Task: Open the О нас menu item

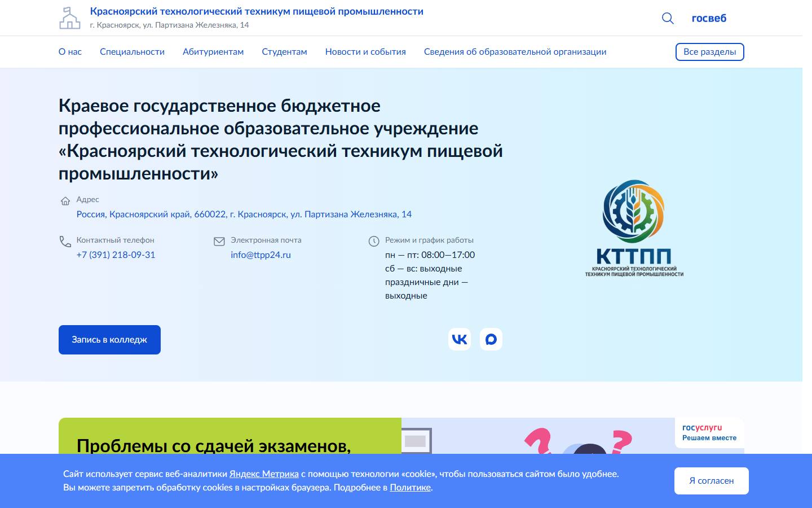Action: pos(70,51)
